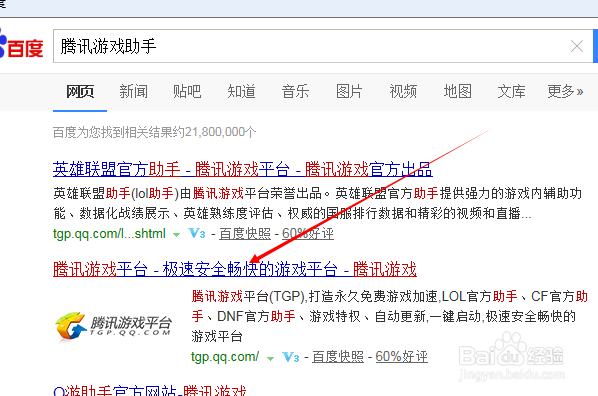Click the tgp.qq.com/l...shtml URL
598x396 pixels.
(x=109, y=233)
